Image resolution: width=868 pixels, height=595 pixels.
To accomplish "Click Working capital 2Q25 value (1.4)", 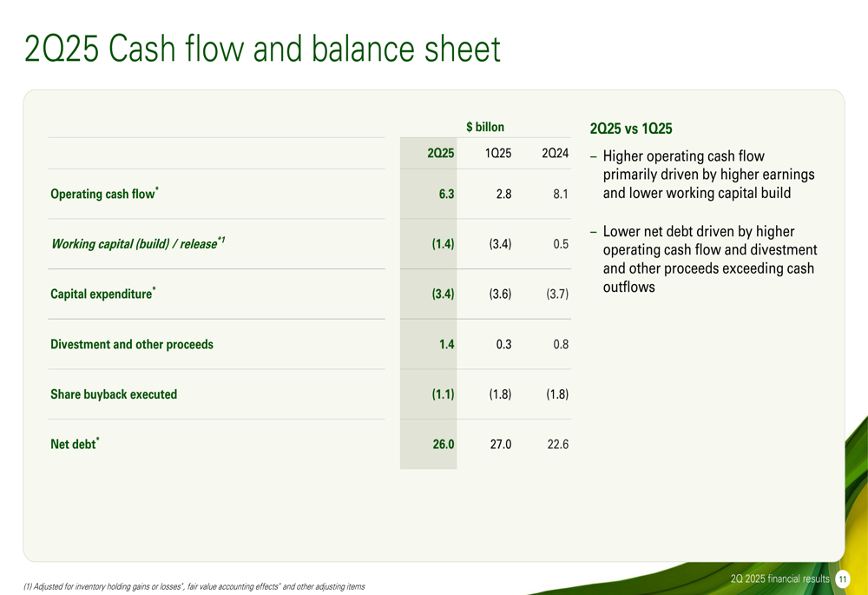I will [443, 244].
